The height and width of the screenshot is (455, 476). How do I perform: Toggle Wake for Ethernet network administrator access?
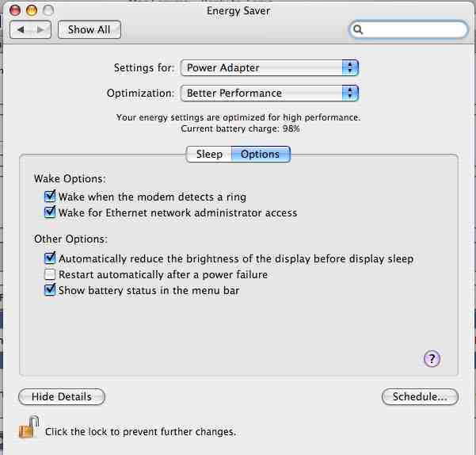[x=50, y=212]
